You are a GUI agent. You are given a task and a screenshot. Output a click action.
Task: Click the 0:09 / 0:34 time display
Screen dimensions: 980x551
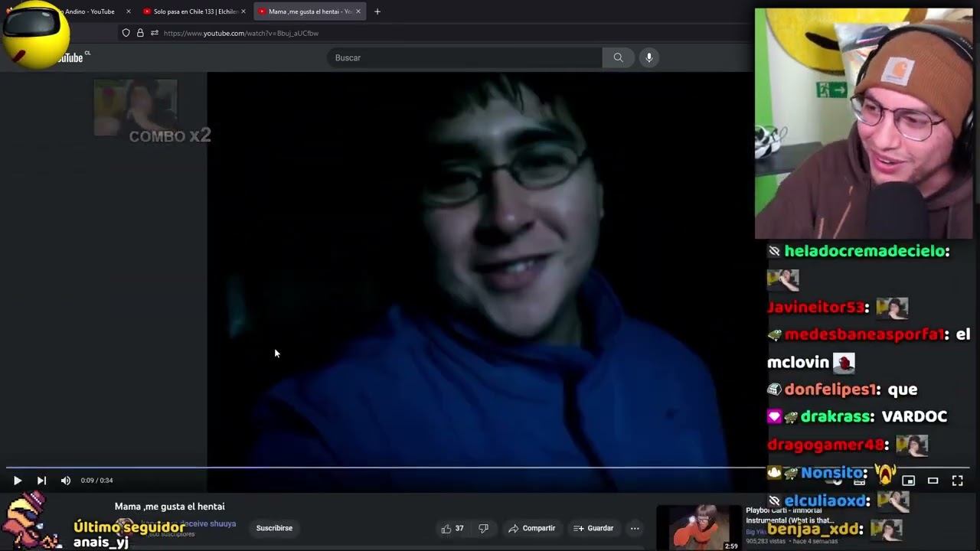[96, 481]
